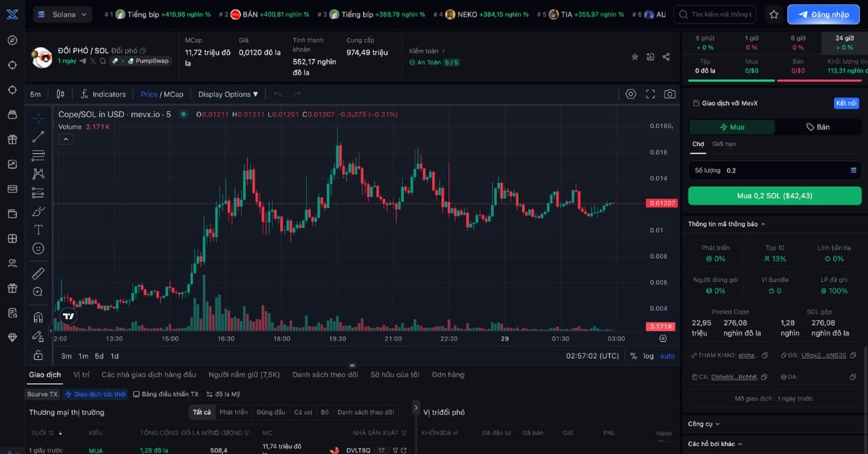
Task: Click the share token icon
Action: [666, 56]
